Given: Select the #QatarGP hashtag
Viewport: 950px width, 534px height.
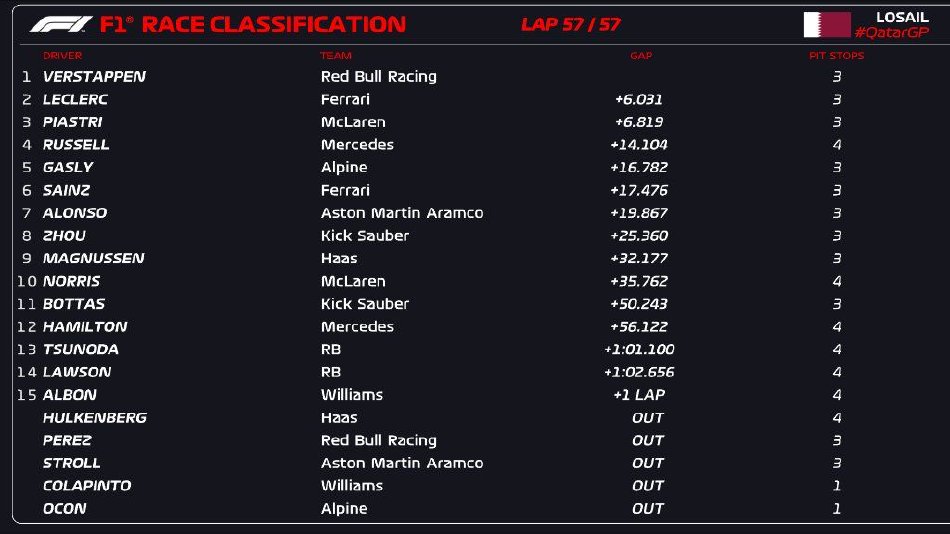Looking at the screenshot, I should [891, 33].
